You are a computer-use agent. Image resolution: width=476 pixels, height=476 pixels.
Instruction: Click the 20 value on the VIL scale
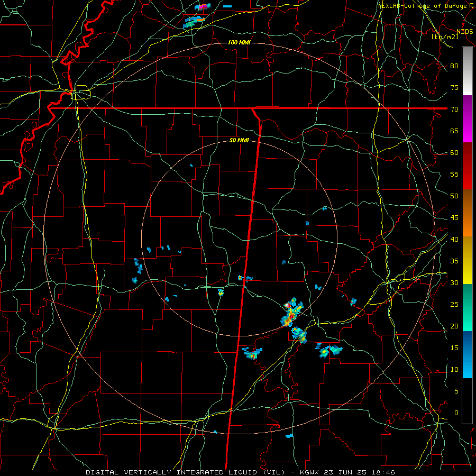pyautogui.click(x=454, y=326)
